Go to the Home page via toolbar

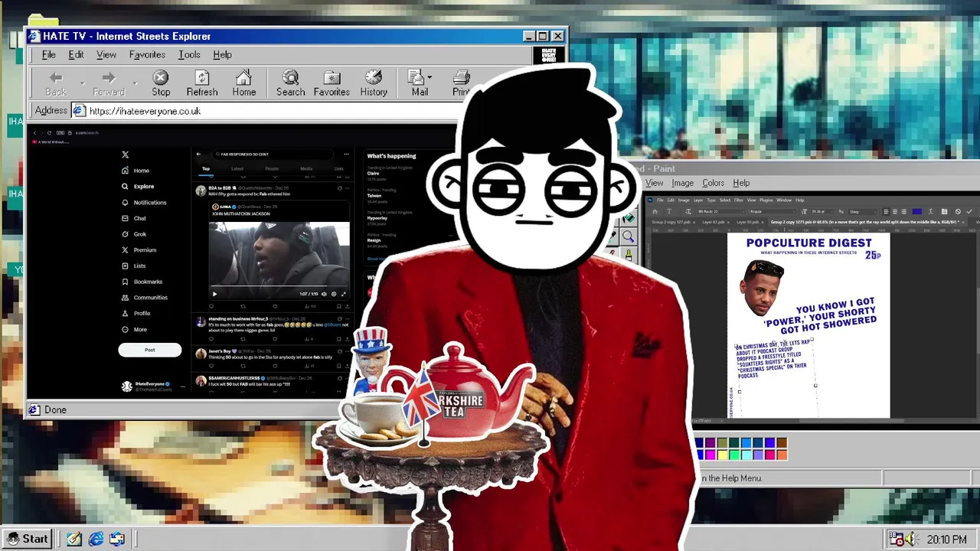pos(244,83)
